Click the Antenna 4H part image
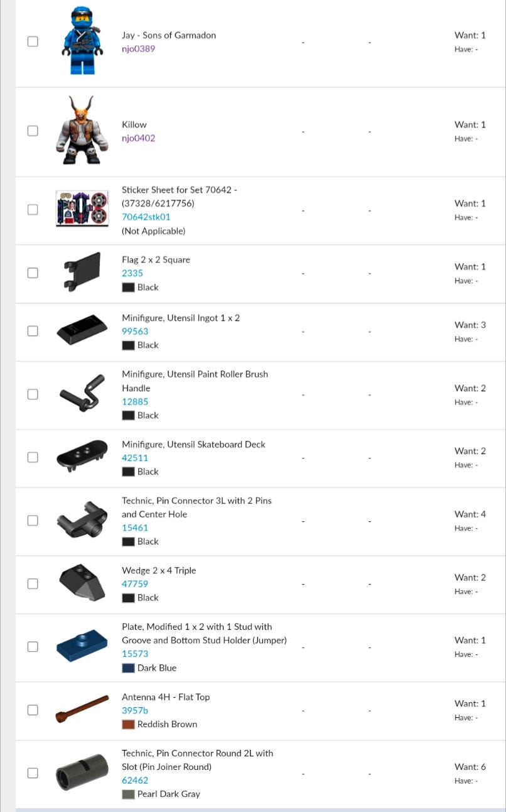506x812 pixels. 82,710
